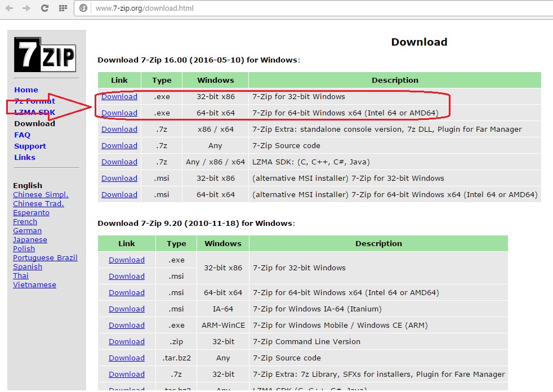Click the site info icon in address bar
The height and width of the screenshot is (392, 553).
[84, 8]
